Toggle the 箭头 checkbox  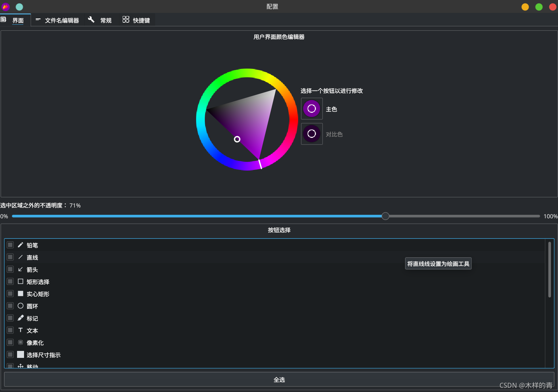10,269
